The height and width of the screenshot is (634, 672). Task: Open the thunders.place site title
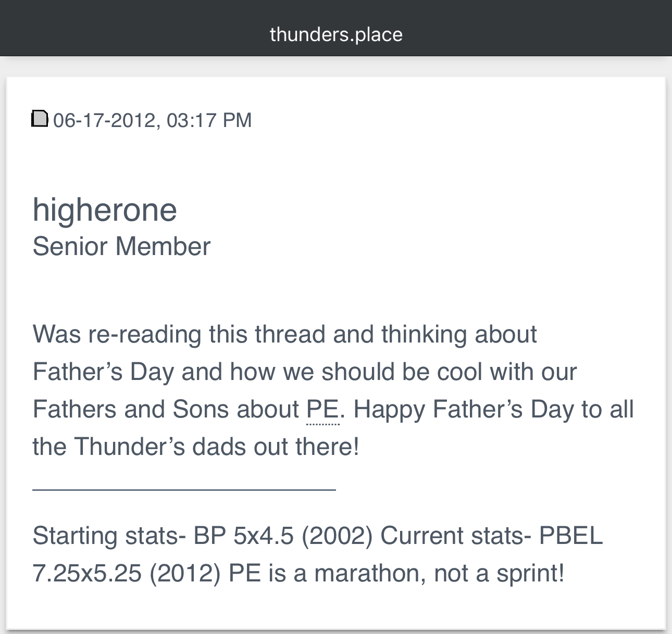(x=336, y=34)
